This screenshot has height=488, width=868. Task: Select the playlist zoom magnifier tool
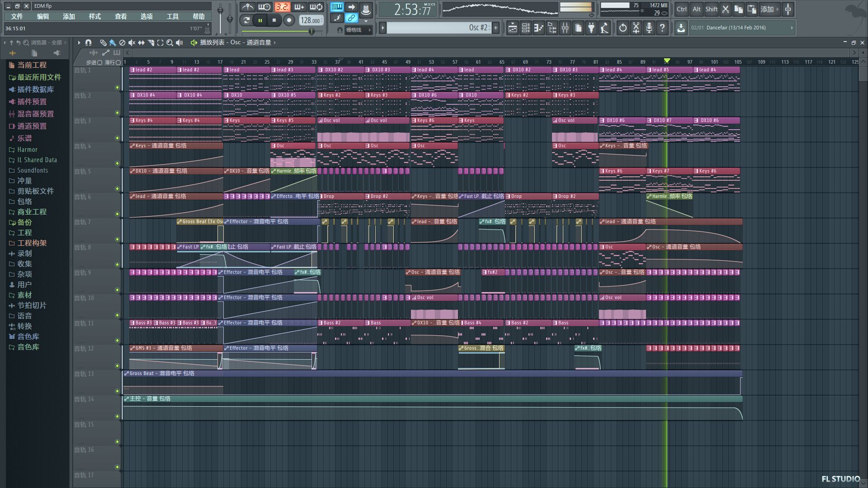pos(170,42)
